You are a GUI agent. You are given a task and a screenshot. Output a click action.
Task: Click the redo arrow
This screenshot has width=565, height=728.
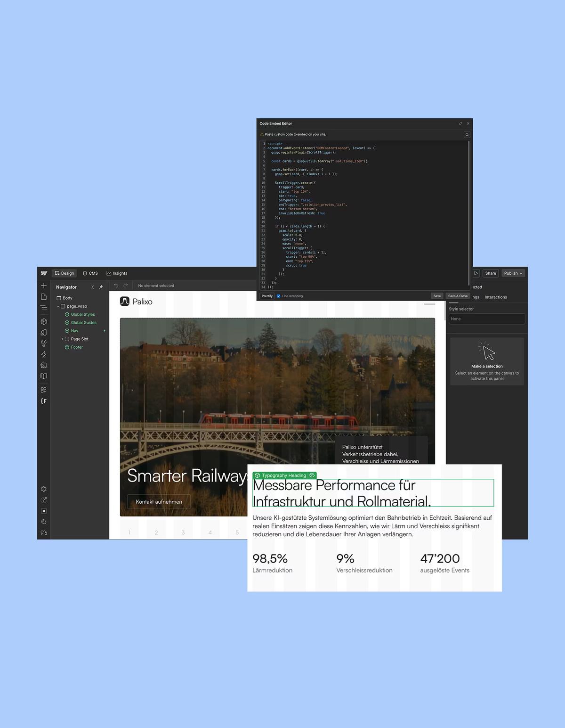coord(126,286)
